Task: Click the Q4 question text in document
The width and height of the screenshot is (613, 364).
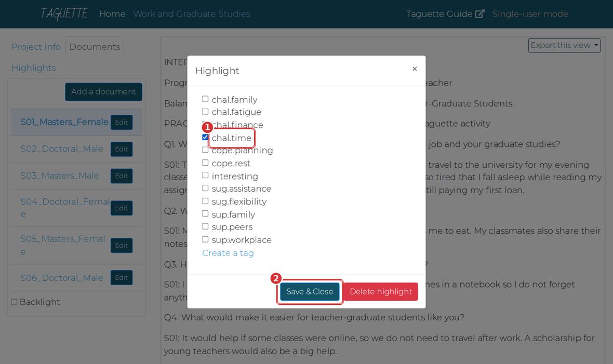Action: 314,317
